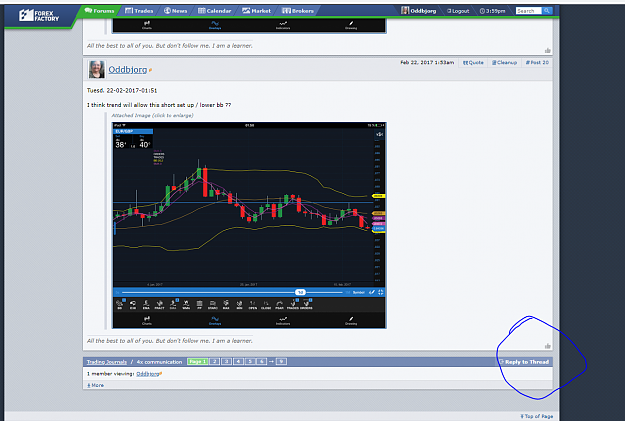The width and height of the screenshot is (625, 421).
Task: Like the upper post with thumbs-up icon
Action: 548,51
